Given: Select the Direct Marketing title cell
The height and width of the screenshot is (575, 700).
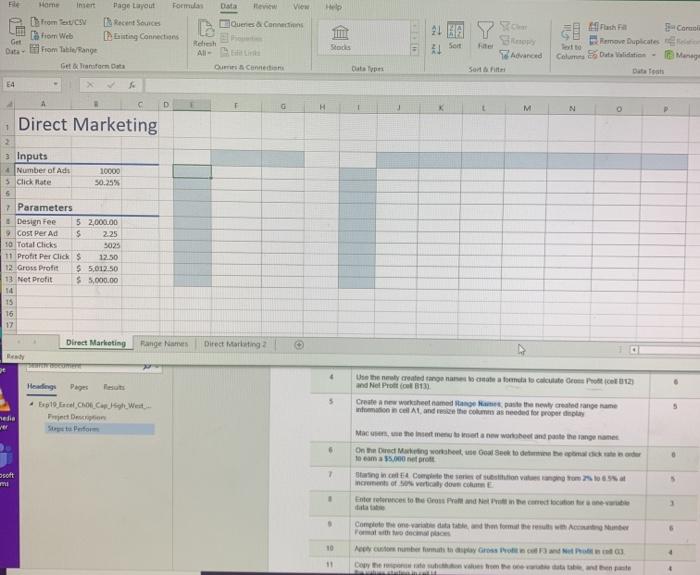Looking at the screenshot, I should [x=87, y=124].
